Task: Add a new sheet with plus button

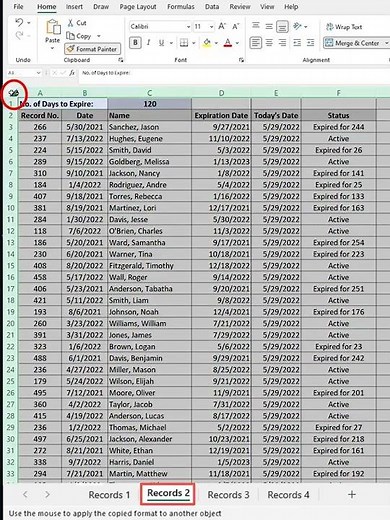Action: click(352, 495)
